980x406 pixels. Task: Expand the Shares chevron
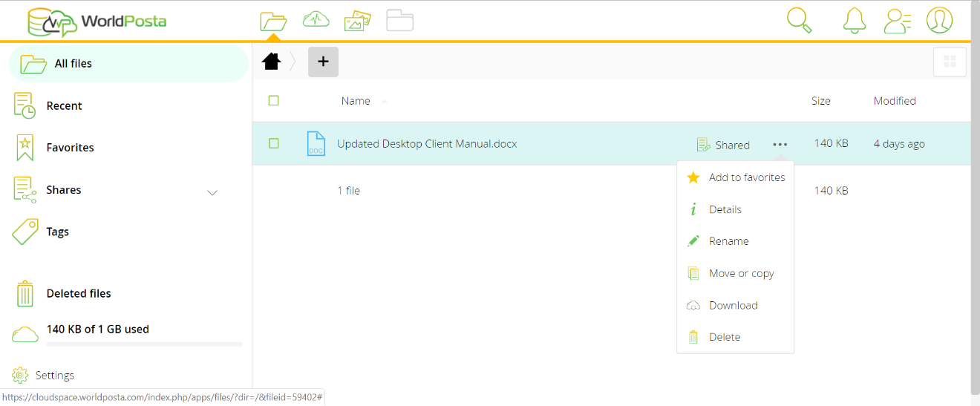(x=212, y=192)
